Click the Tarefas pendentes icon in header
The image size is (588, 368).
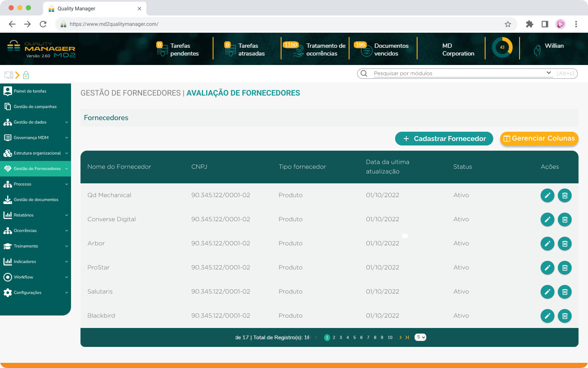click(x=162, y=48)
